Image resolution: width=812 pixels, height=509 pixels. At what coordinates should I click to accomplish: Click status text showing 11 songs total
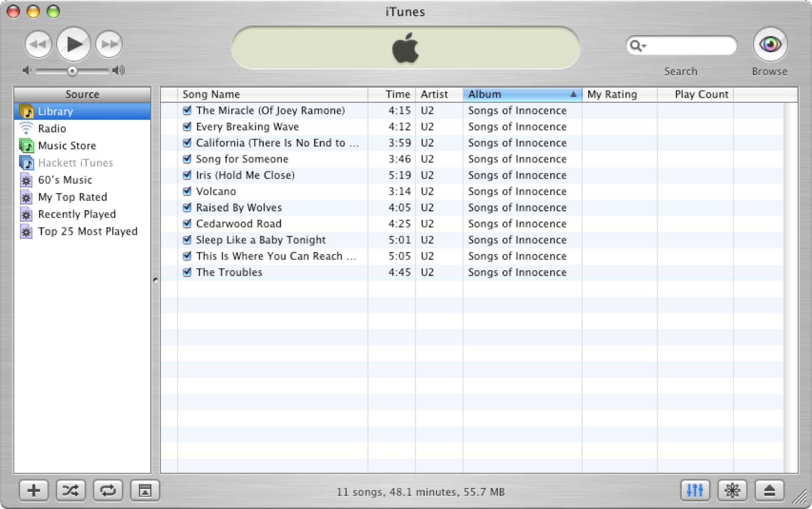click(421, 492)
